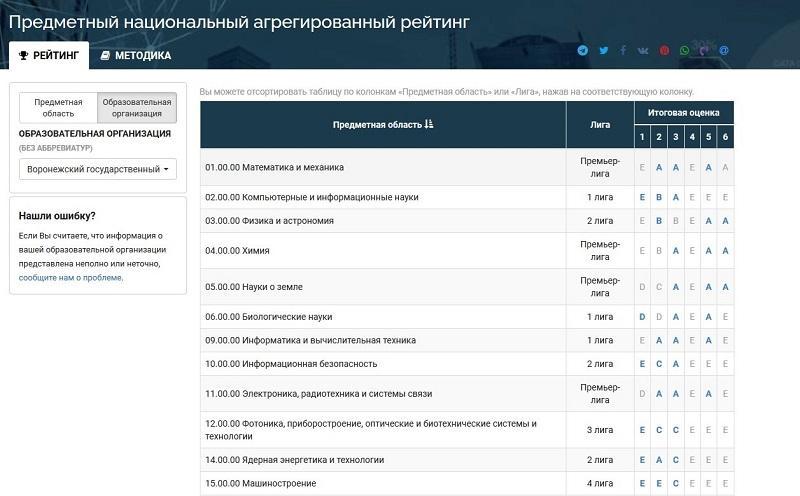Open the 'Методика' tab

pos(135,56)
